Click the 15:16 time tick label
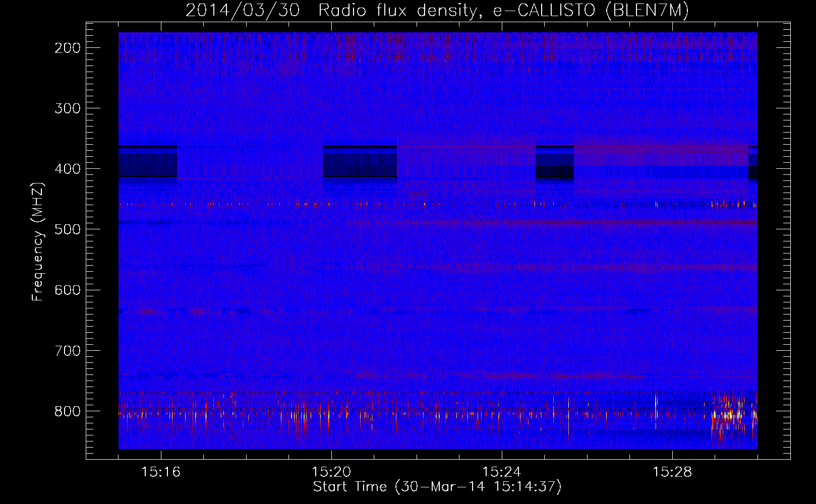 [161, 472]
